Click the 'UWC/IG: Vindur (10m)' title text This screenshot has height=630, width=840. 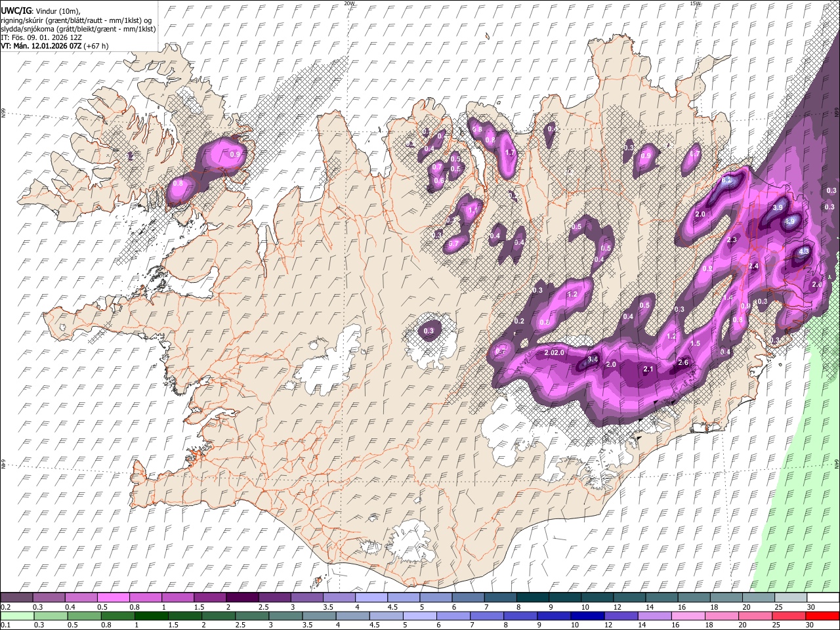click(x=40, y=10)
